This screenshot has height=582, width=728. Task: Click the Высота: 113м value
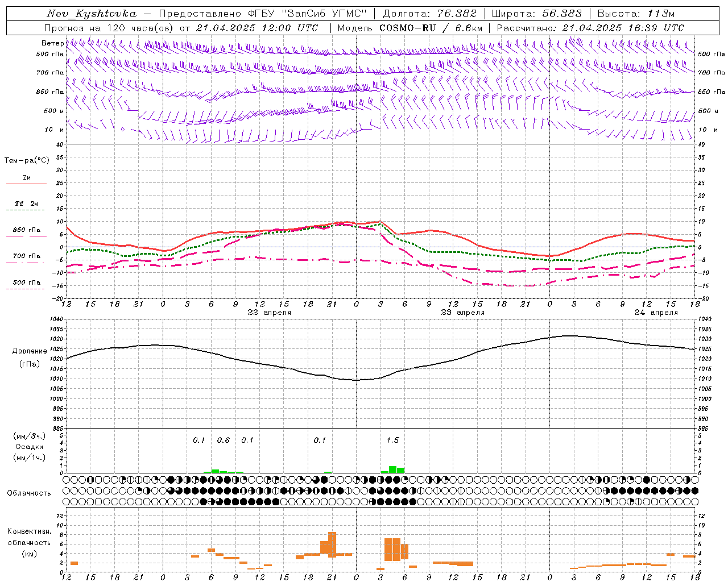pyautogui.click(x=636, y=14)
